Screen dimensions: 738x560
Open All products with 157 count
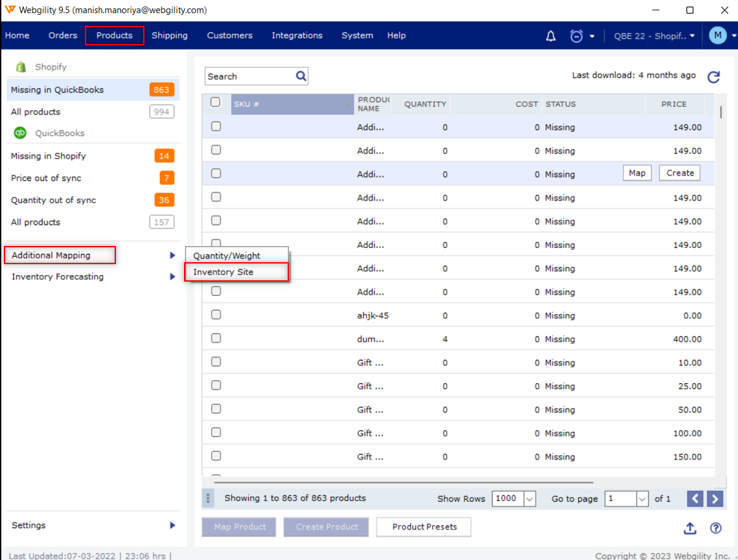[x=93, y=223]
